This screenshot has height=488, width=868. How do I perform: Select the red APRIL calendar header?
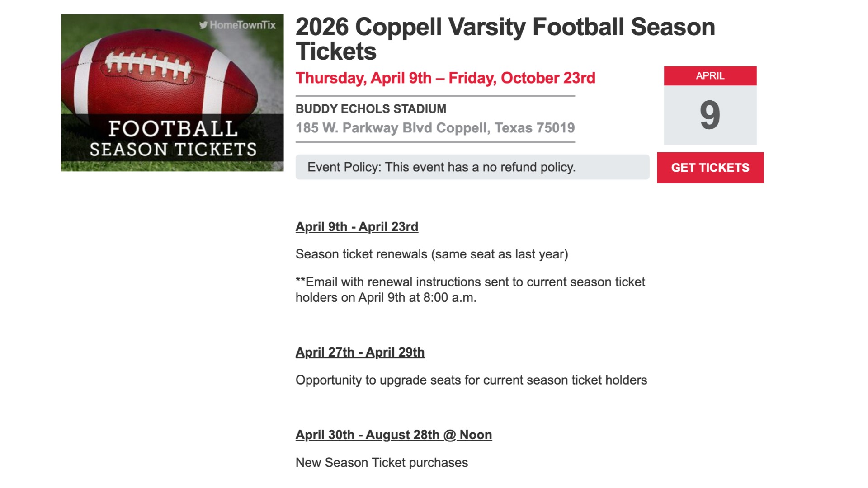point(709,76)
